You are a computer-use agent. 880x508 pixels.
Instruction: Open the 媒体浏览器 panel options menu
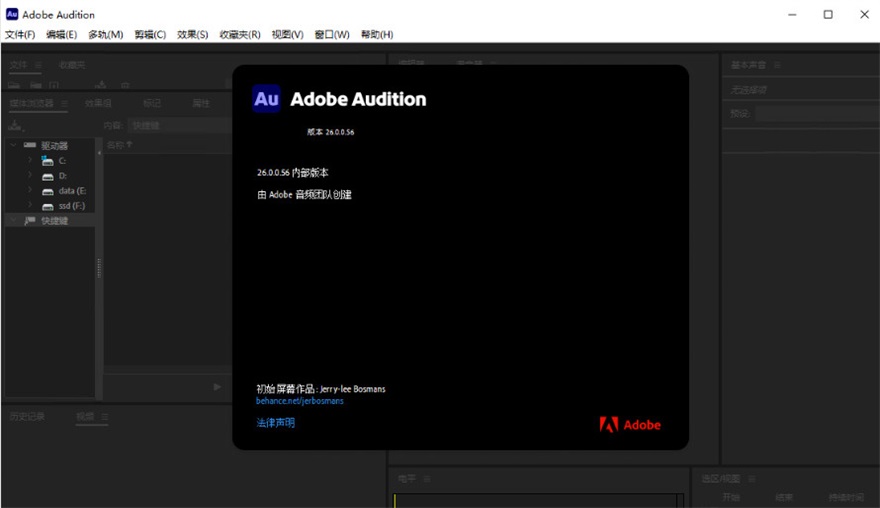(64, 103)
